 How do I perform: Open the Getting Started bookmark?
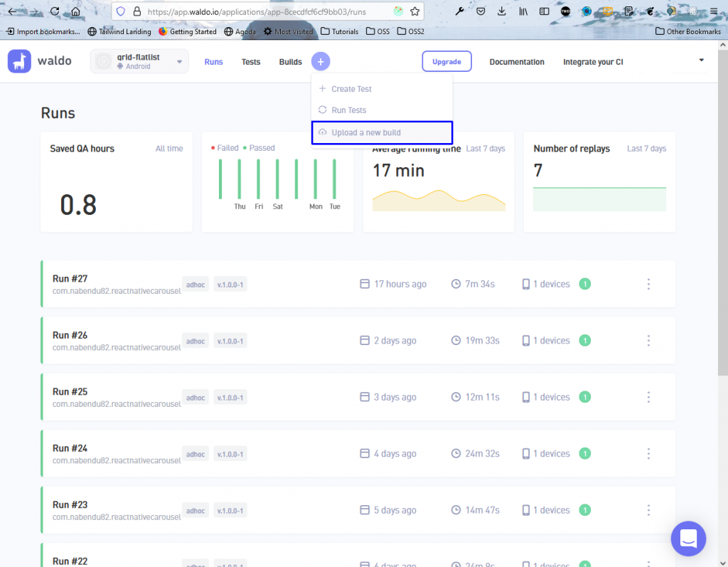click(x=187, y=31)
